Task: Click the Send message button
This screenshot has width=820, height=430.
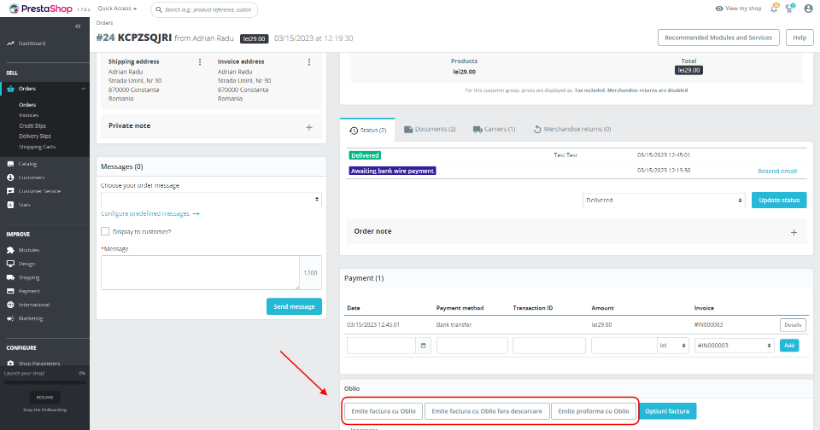Action: pos(294,307)
